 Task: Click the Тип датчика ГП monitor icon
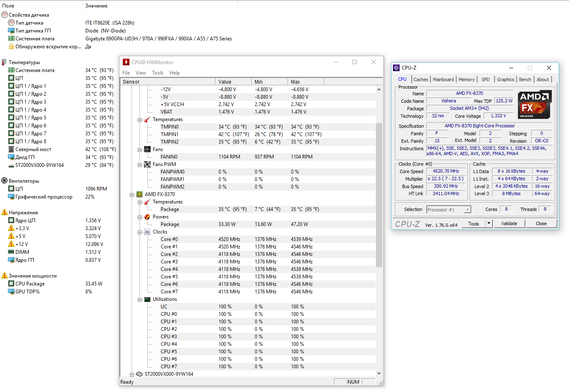pyautogui.click(x=11, y=30)
